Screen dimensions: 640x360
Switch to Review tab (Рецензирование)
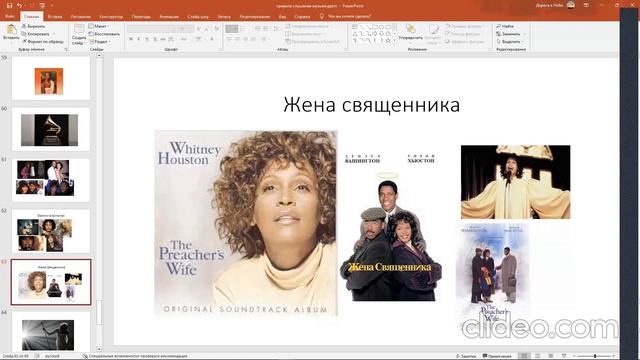coord(255,16)
